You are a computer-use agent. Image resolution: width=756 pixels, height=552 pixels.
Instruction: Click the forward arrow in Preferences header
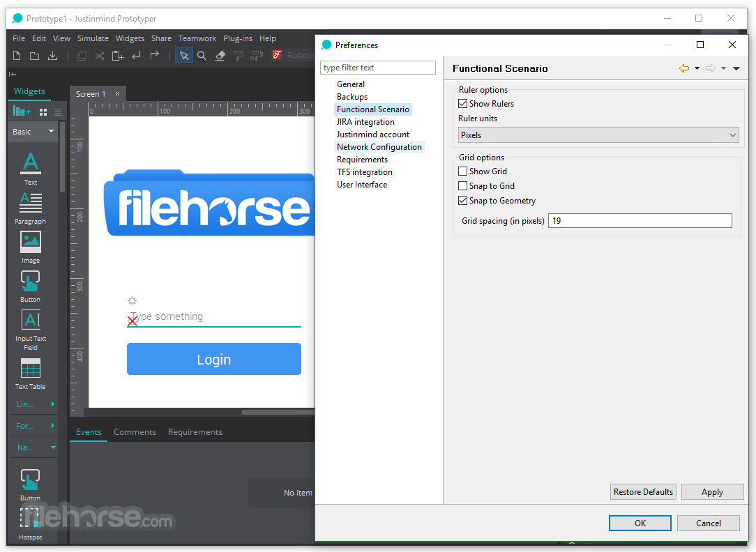(x=710, y=68)
